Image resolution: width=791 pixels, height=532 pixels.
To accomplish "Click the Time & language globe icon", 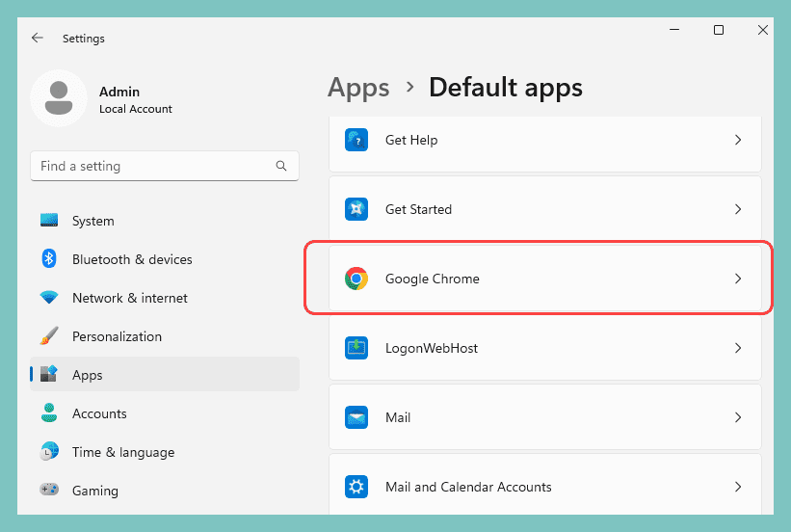I will coord(49,451).
